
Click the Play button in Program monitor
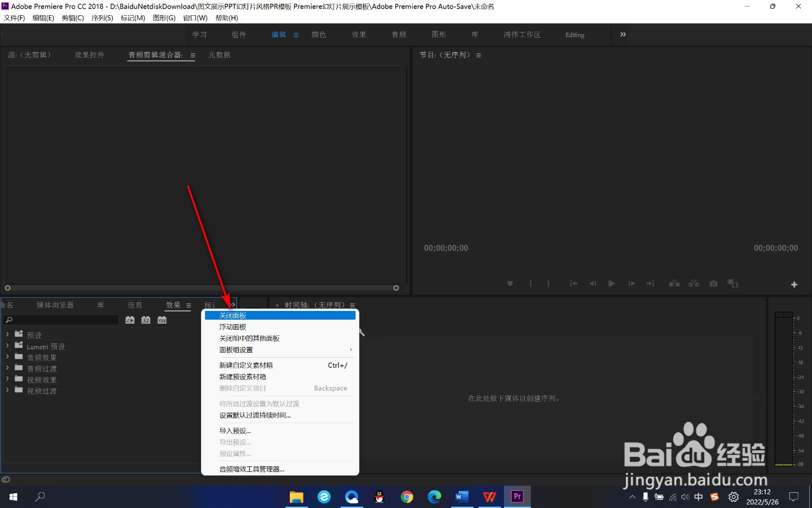point(612,283)
